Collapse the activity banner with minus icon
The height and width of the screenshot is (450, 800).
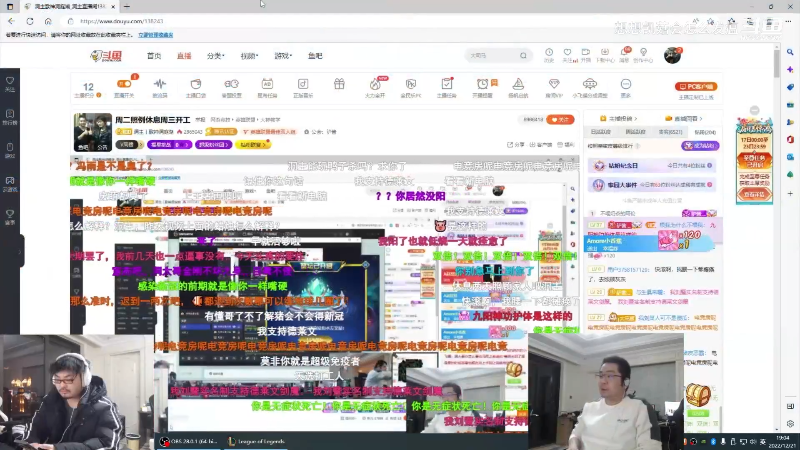coord(754,110)
